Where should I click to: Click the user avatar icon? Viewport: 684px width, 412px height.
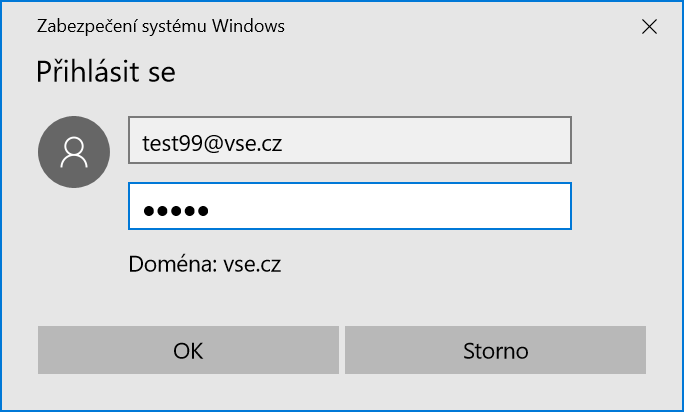click(x=74, y=151)
